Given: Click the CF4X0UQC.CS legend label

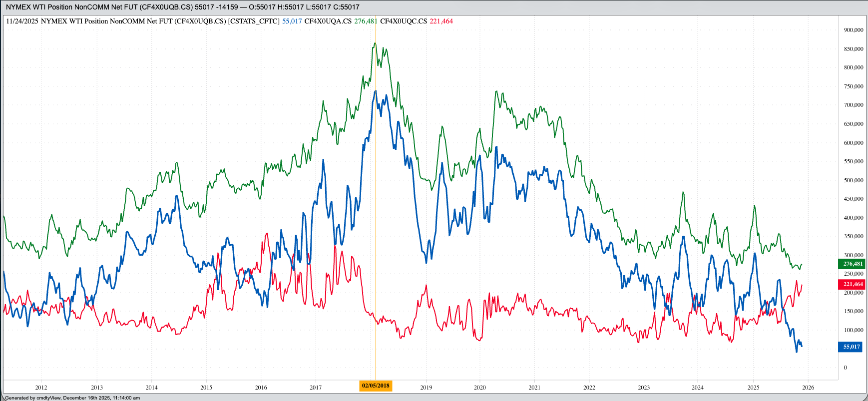Looking at the screenshot, I should [403, 21].
